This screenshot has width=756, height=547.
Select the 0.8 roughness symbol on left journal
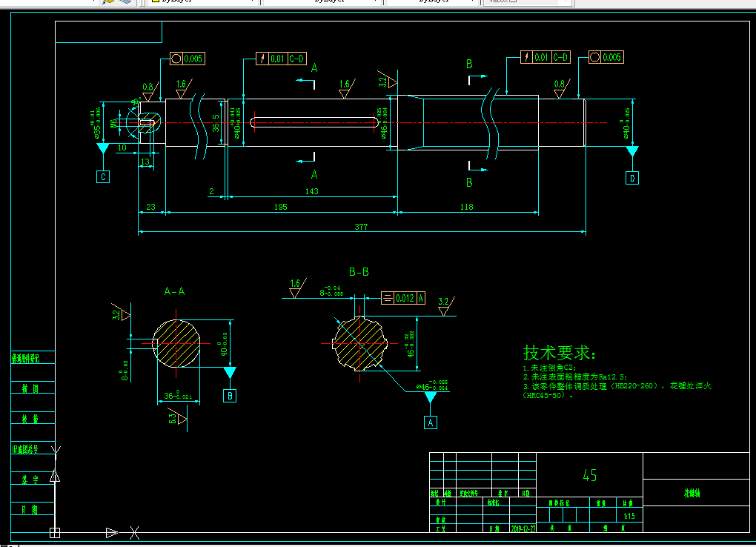(150, 90)
